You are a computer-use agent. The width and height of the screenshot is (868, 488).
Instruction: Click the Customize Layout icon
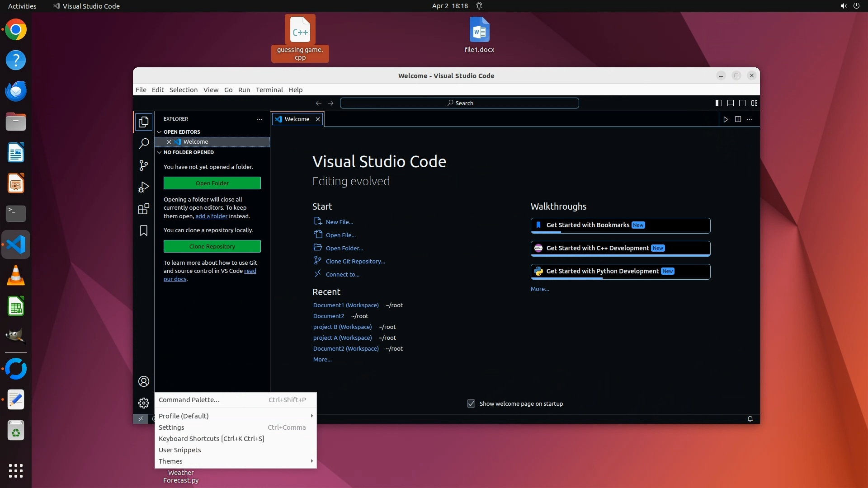[x=754, y=103]
